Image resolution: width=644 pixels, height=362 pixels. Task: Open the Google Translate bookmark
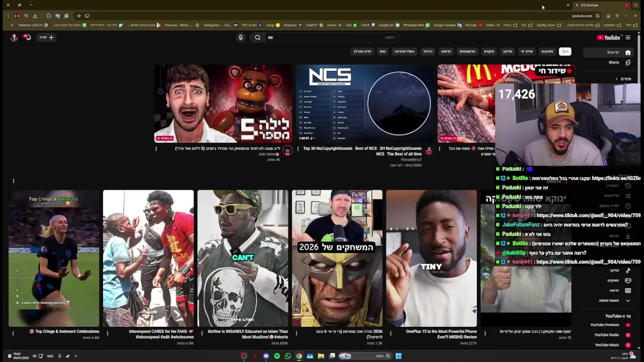(x=447, y=25)
